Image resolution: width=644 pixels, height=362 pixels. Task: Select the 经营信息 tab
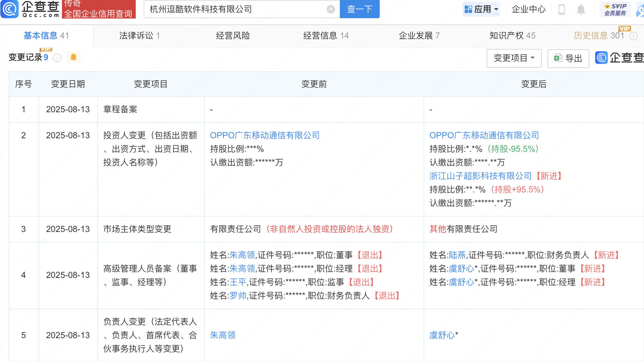click(326, 36)
